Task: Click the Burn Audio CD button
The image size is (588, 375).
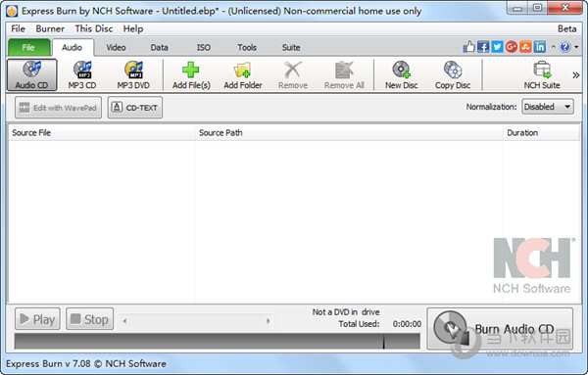Action: click(x=500, y=329)
